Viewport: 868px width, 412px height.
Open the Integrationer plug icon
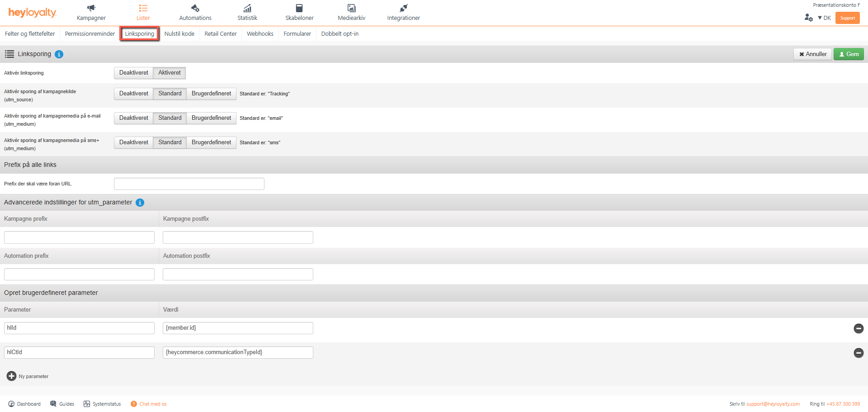click(403, 8)
